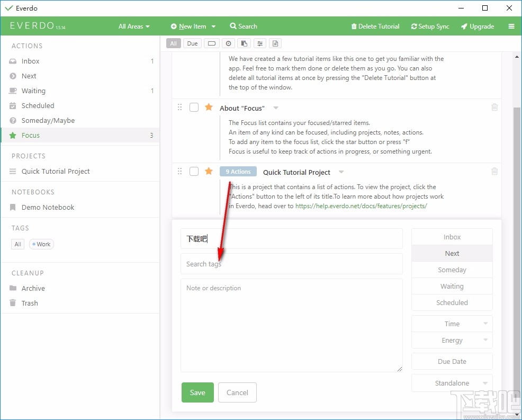
Task: Set a Due Date for item
Action: [452, 361]
